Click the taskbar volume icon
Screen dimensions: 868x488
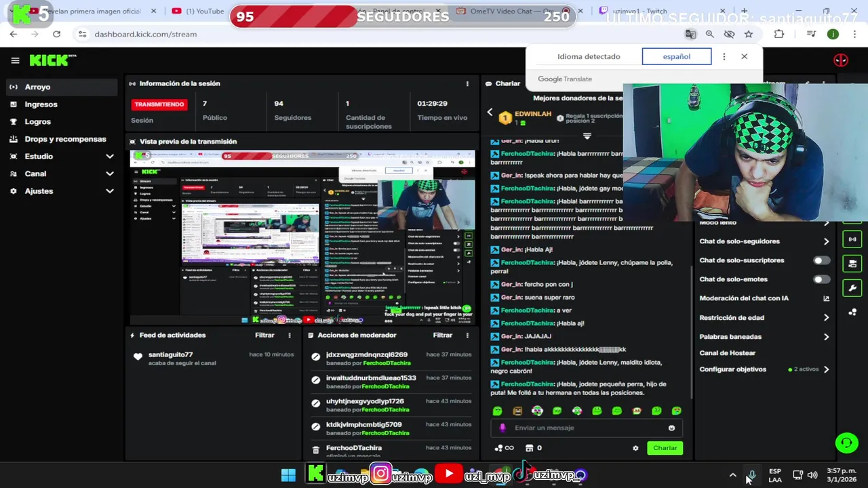(x=812, y=475)
